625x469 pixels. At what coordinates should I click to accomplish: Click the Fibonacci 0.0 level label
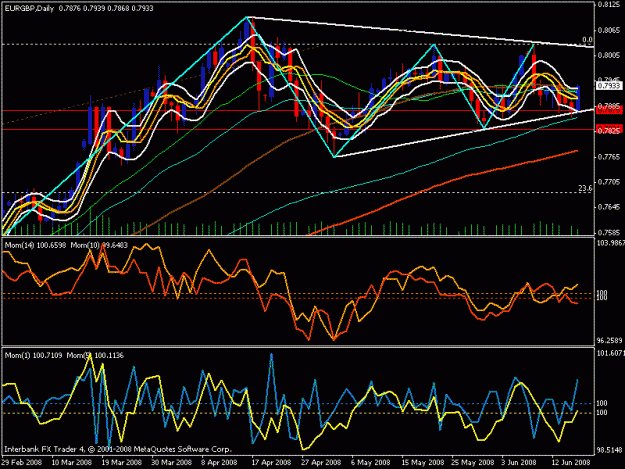tap(587, 39)
